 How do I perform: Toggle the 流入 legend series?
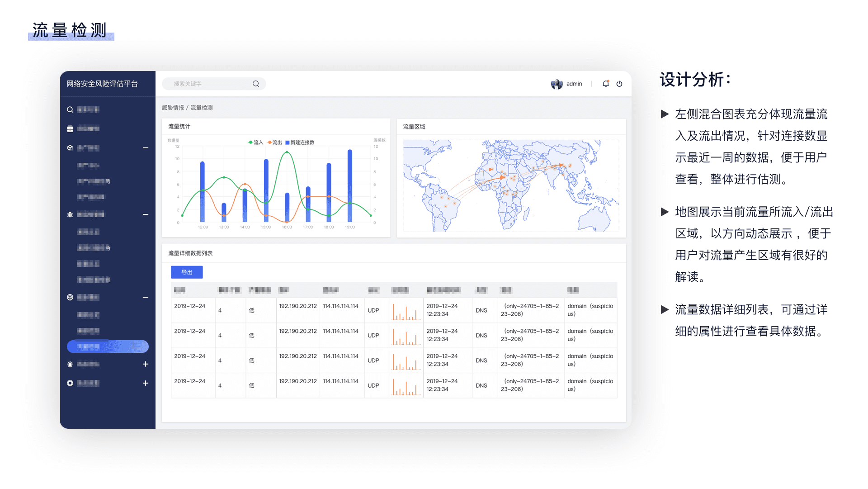[256, 142]
